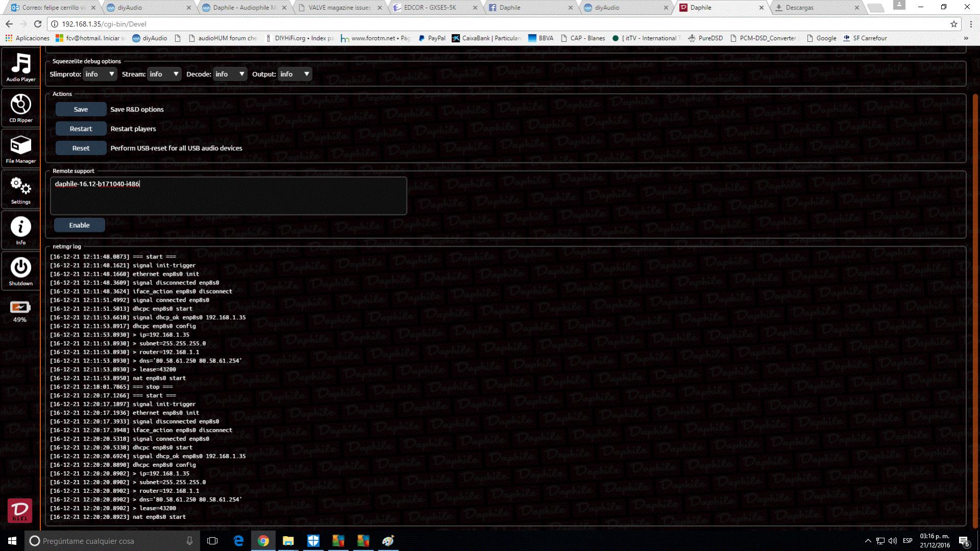Viewport: 980px width, 551px height.
Task: Open the SF Carrefour bookmark
Action: (x=865, y=38)
